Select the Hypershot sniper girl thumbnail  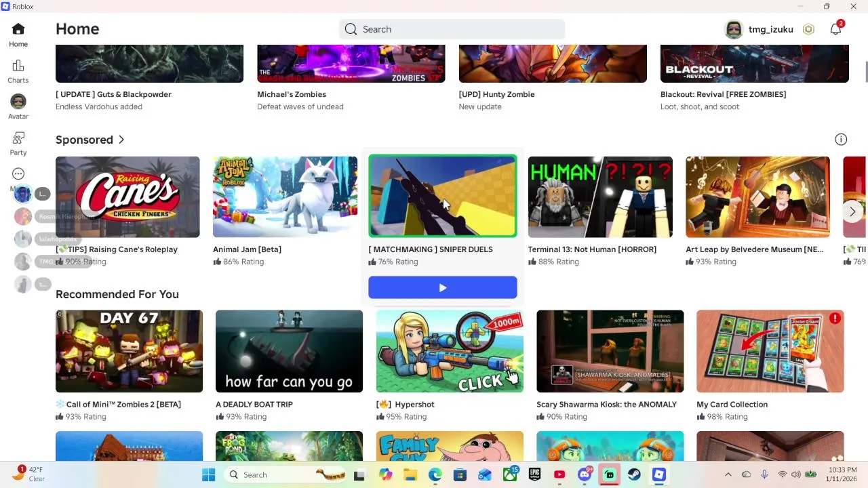pyautogui.click(x=450, y=351)
